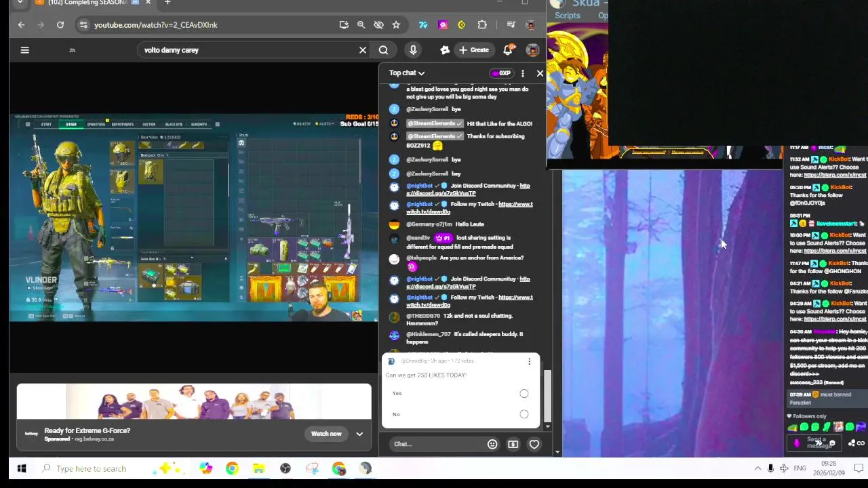This screenshot has width=868, height=488.
Task: Run search with the magnifier button
Action: tap(383, 50)
